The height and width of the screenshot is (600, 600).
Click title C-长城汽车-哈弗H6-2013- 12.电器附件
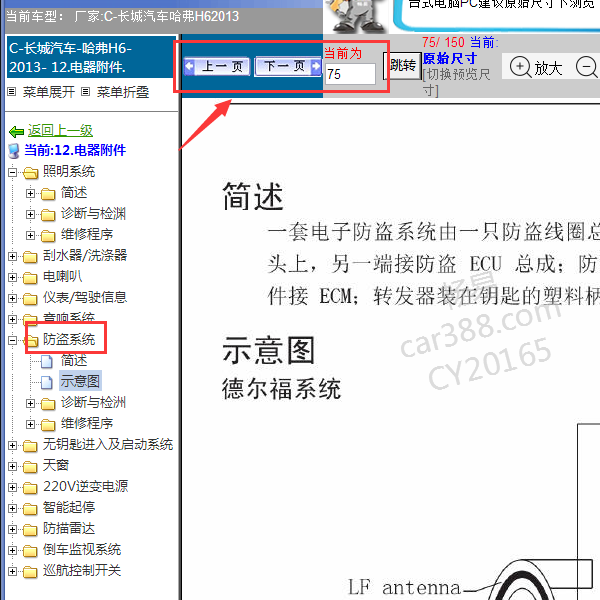pyautogui.click(x=71, y=58)
